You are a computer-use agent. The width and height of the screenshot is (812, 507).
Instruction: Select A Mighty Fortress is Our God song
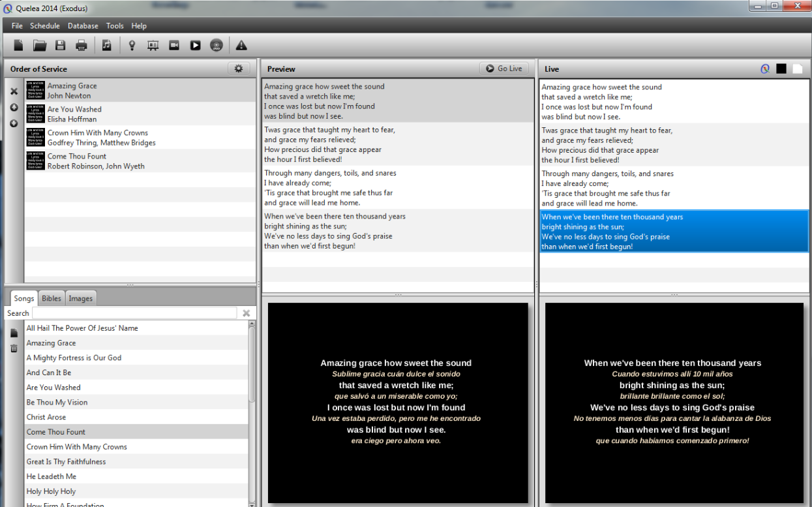point(136,358)
